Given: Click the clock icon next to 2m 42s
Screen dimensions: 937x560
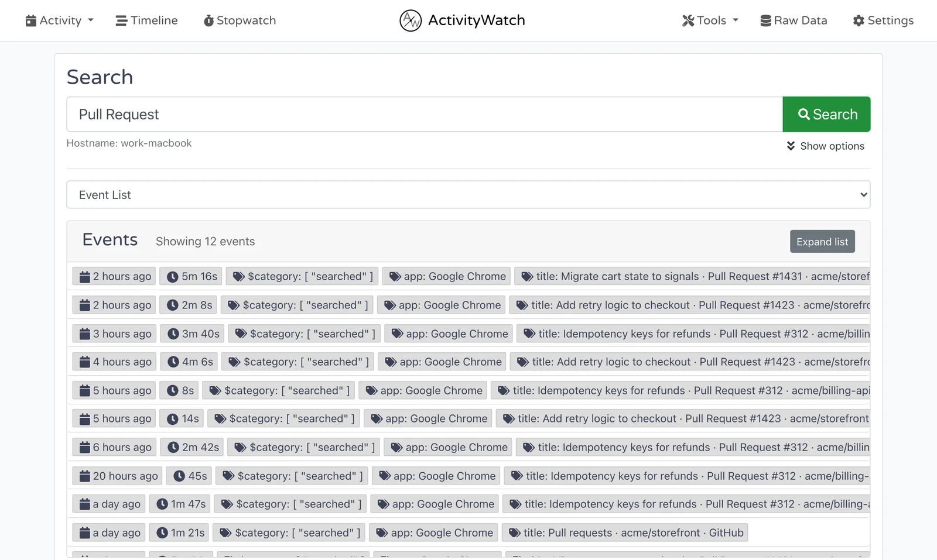Looking at the screenshot, I should coord(173,448).
